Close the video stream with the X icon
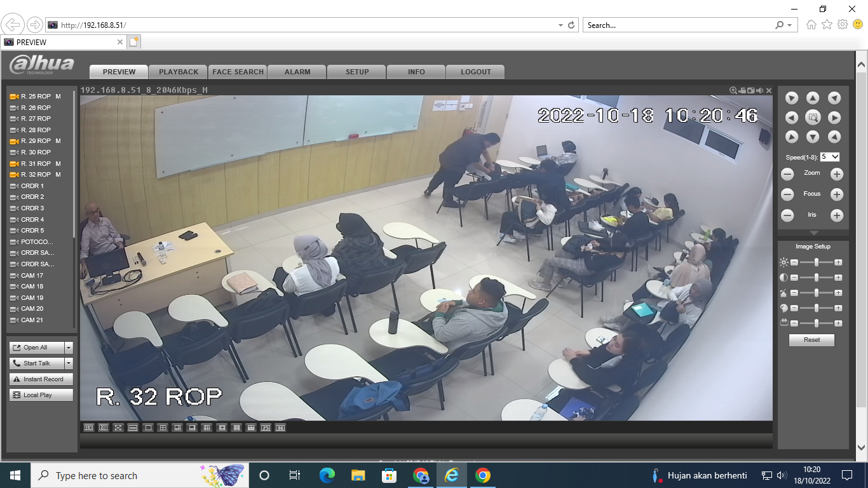 coord(769,90)
